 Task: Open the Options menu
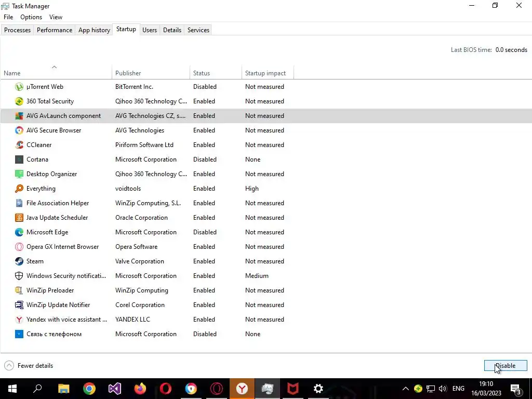31,17
